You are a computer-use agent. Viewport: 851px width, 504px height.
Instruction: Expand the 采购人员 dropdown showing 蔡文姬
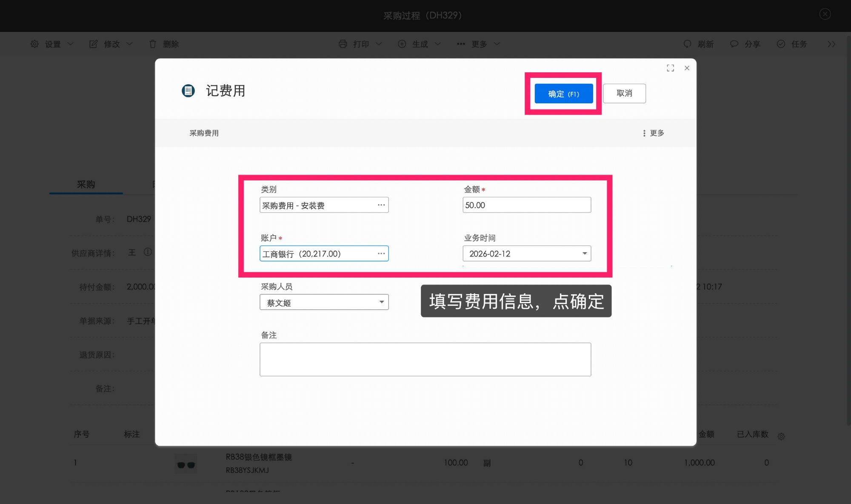pyautogui.click(x=382, y=302)
